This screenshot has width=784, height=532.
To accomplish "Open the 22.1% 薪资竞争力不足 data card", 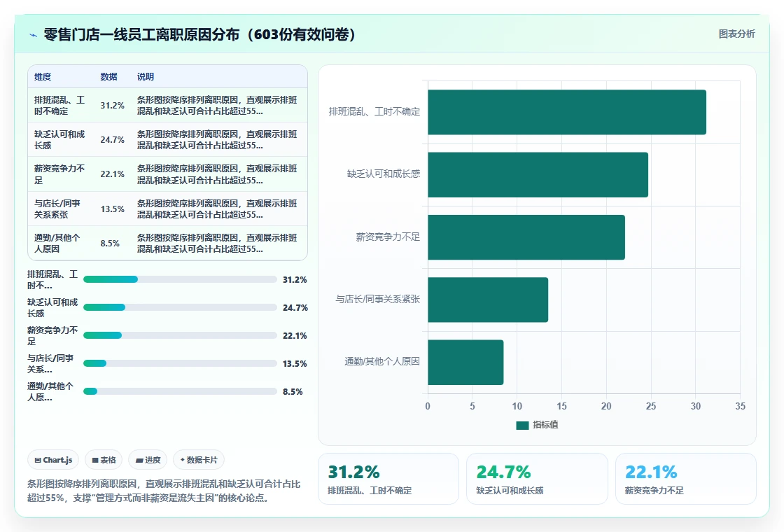I will pyautogui.click(x=685, y=479).
